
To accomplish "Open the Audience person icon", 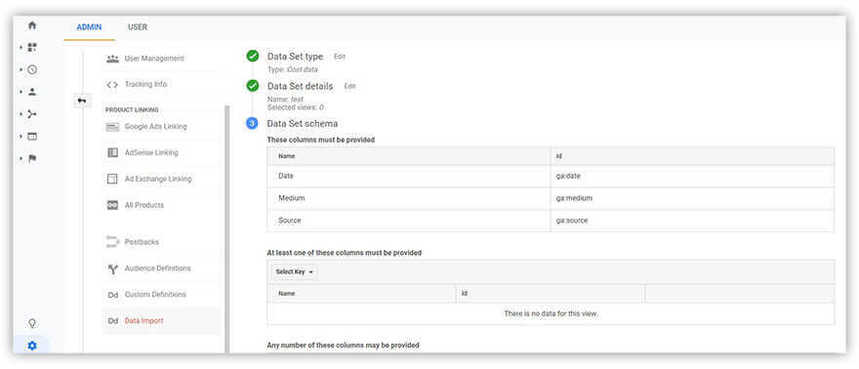I will (32, 92).
